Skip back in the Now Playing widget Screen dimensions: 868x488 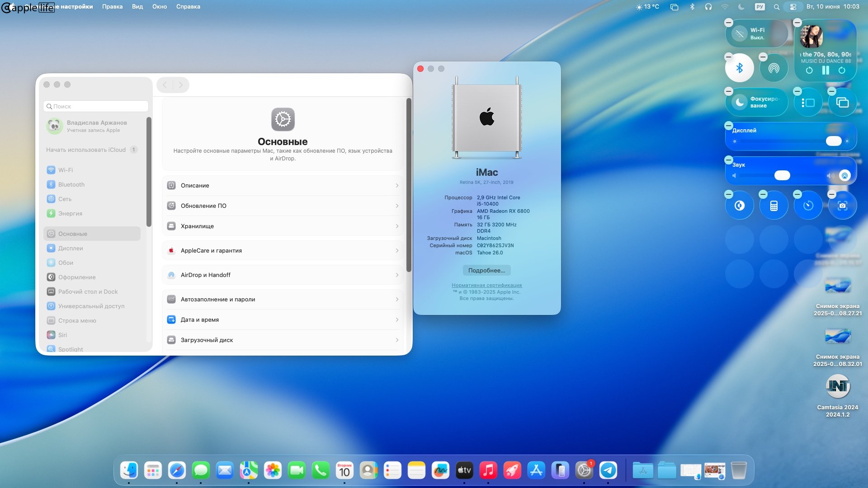tap(809, 70)
